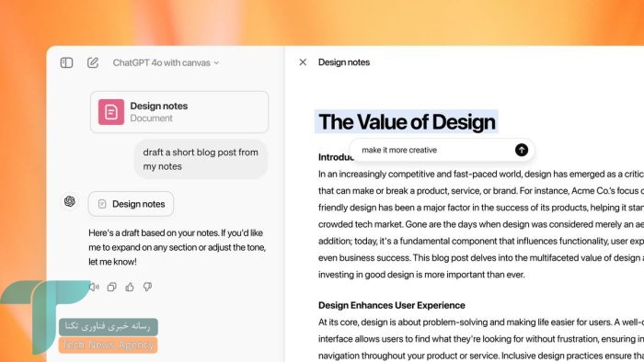644x362 pixels.
Task: Open the ChatGPT 4o with canvas model dropdown
Action: [166, 62]
